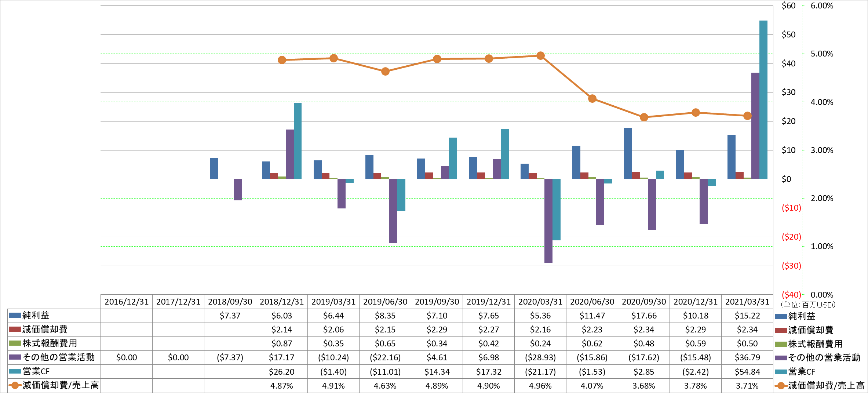Click the 株式報酬費用 row label in left table
The width and height of the screenshot is (868, 393).
50,343
